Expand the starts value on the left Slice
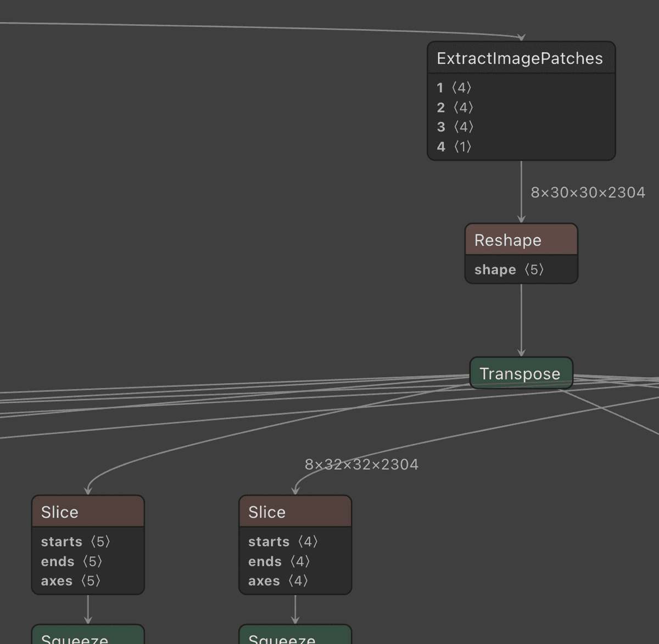 (x=76, y=541)
